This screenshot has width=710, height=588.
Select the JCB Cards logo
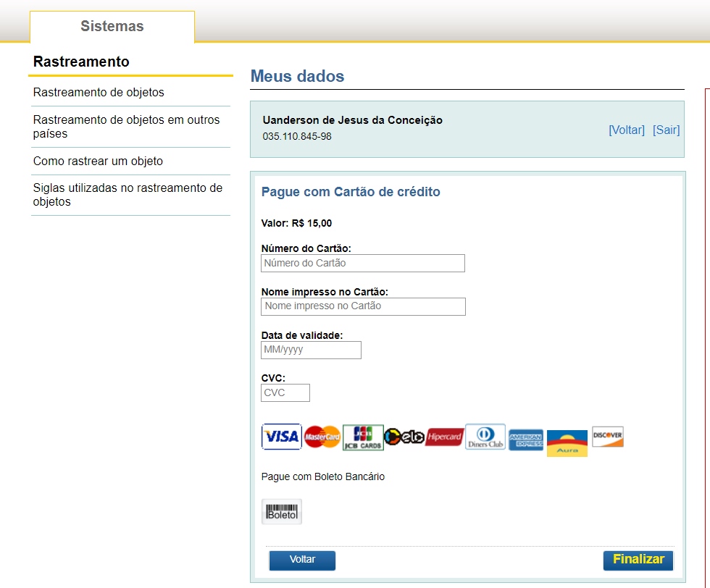point(363,437)
